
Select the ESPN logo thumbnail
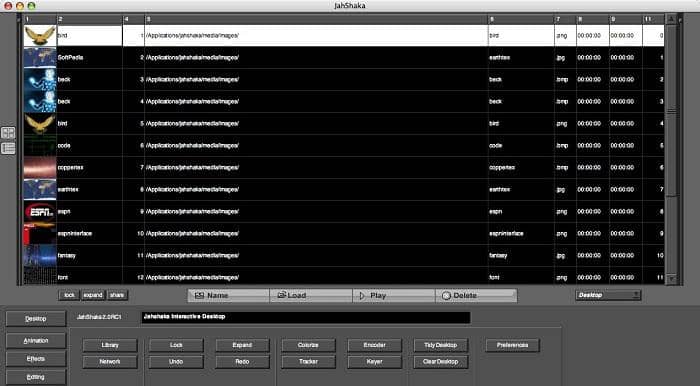point(40,212)
